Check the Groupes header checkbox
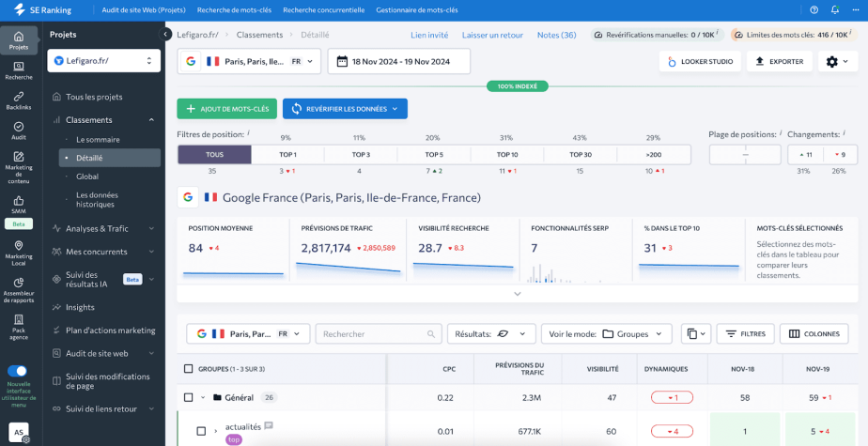The width and height of the screenshot is (868, 446). point(188,368)
